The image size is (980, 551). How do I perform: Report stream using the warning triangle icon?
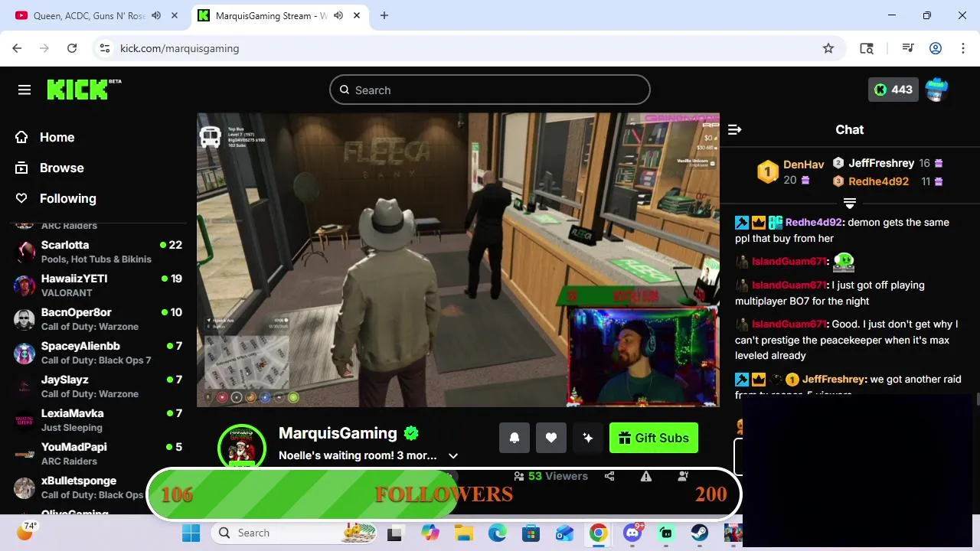[x=646, y=476]
